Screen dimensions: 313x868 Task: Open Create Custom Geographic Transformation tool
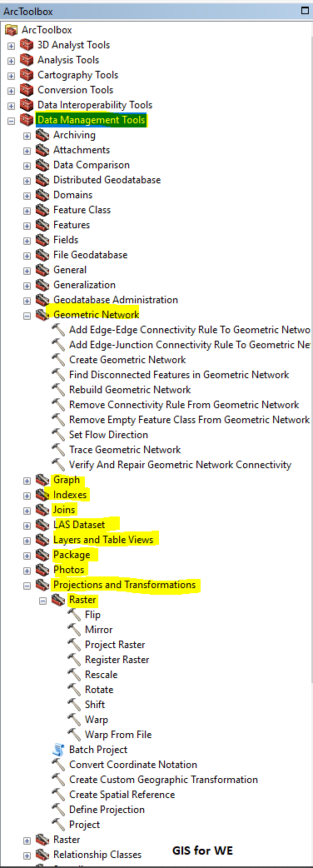click(164, 780)
